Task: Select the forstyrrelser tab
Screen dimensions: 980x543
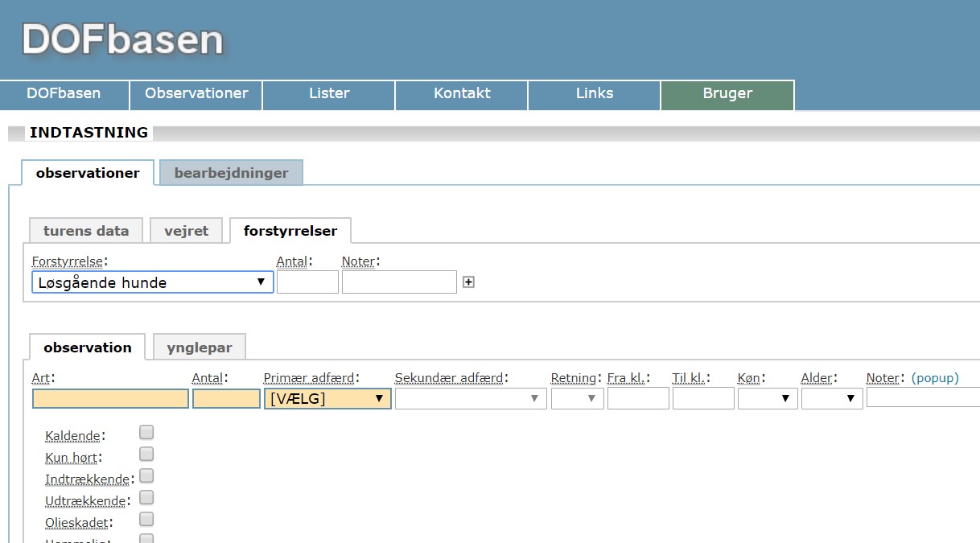Action: pyautogui.click(x=290, y=231)
